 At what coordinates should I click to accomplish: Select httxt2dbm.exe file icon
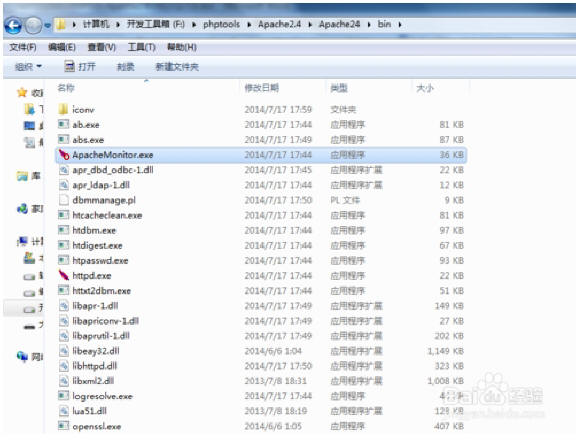63,290
